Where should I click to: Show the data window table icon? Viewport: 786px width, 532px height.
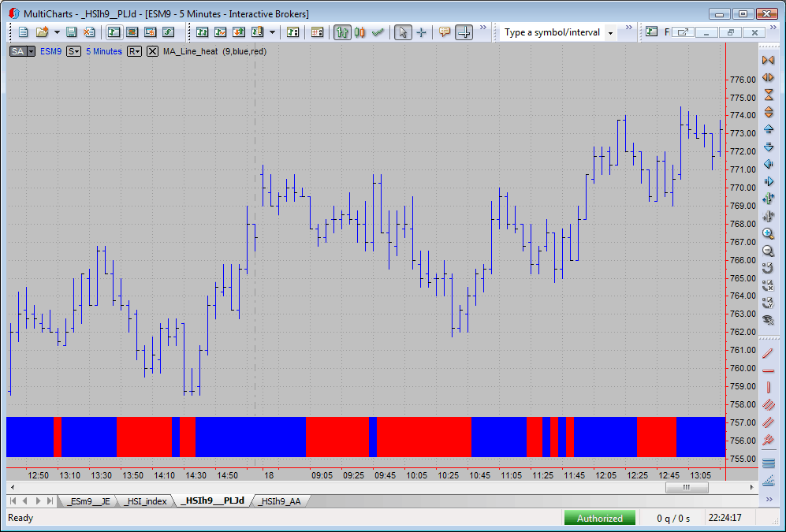click(317, 32)
